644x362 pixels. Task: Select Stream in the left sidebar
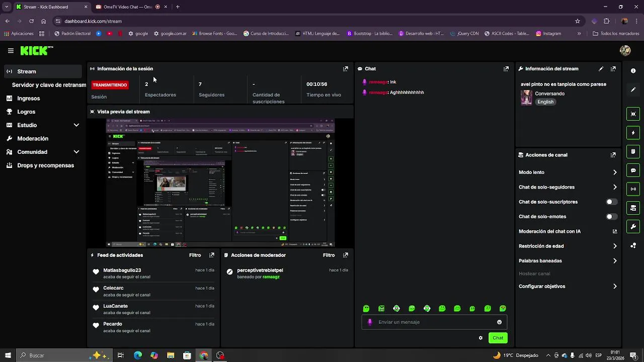pos(43,71)
